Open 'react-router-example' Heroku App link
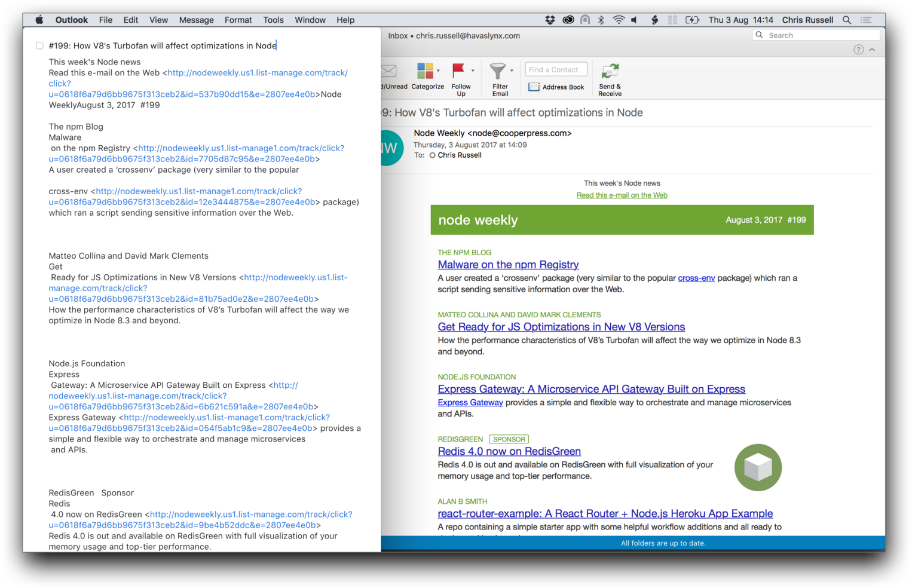The height and width of the screenshot is (588, 912). click(605, 514)
